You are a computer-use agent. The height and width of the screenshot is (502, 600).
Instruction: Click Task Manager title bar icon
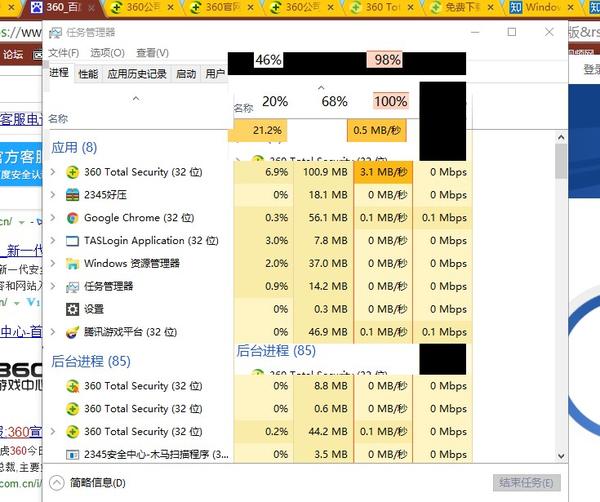pyautogui.click(x=55, y=33)
